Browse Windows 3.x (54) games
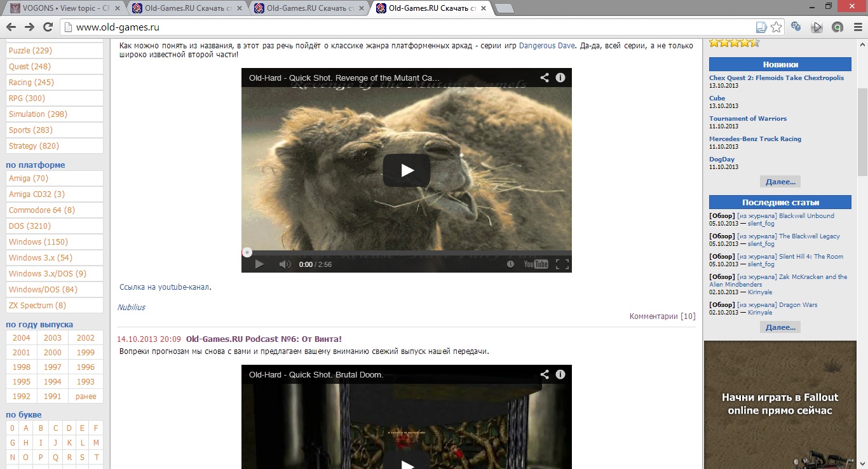This screenshot has width=868, height=469. coord(55,258)
